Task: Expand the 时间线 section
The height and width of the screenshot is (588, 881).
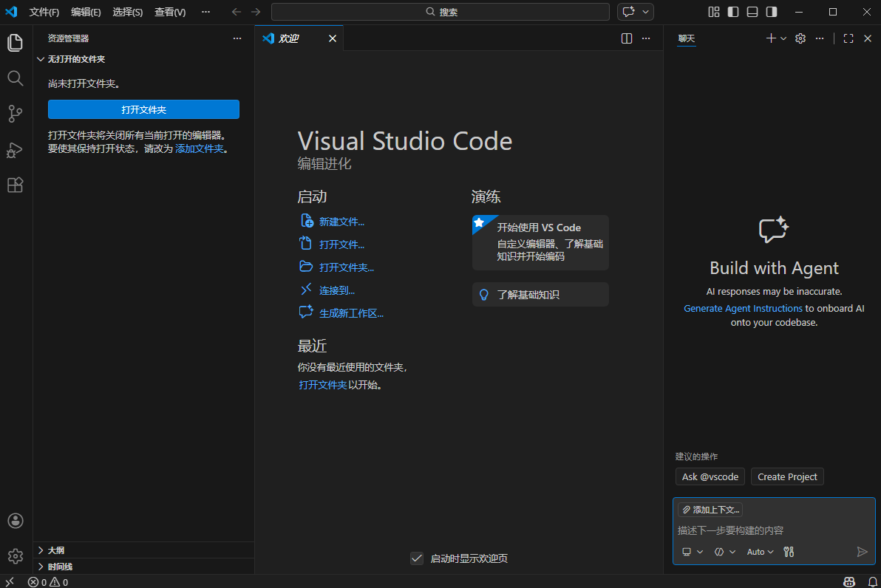Action: click(x=143, y=566)
